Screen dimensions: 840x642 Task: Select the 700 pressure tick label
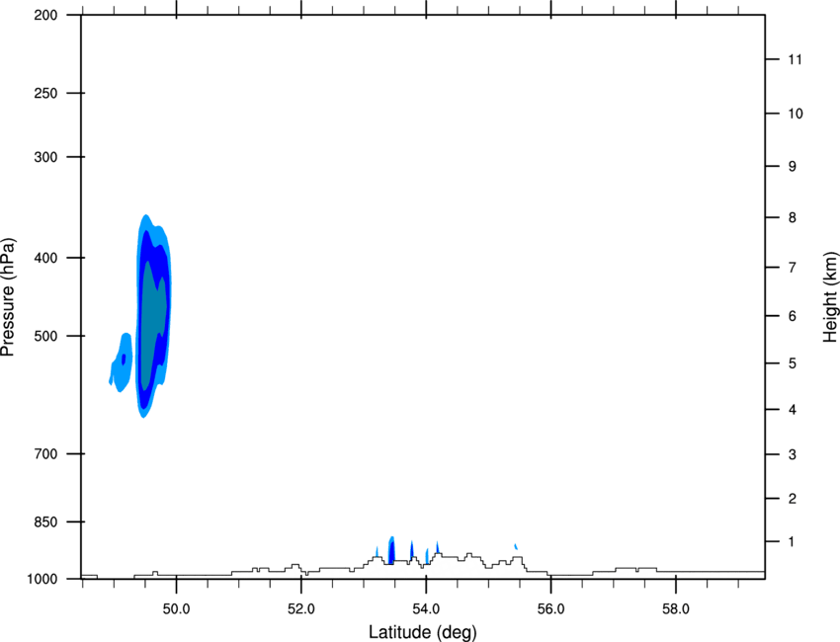coord(45,454)
